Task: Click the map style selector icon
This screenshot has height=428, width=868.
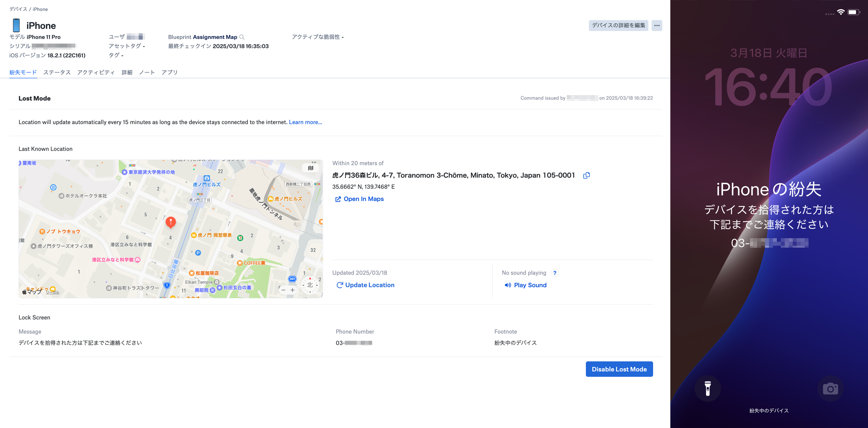Action: (x=310, y=168)
